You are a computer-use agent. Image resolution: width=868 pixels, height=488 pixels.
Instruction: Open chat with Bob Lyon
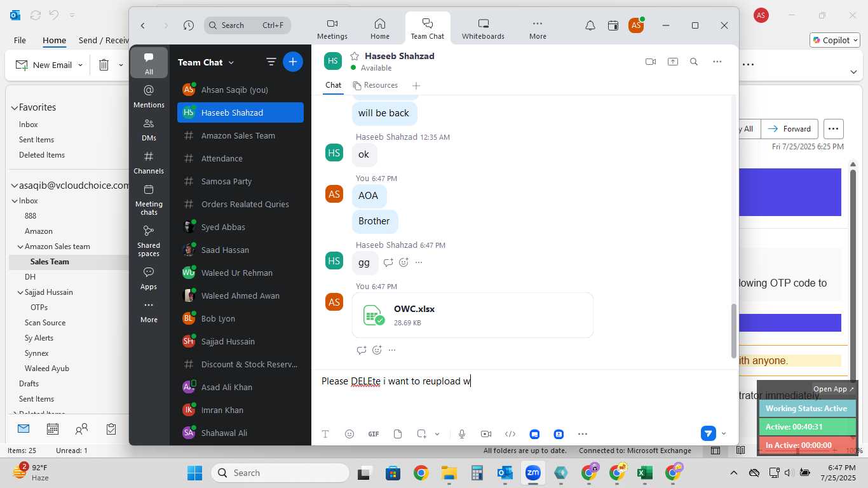pyautogui.click(x=240, y=318)
